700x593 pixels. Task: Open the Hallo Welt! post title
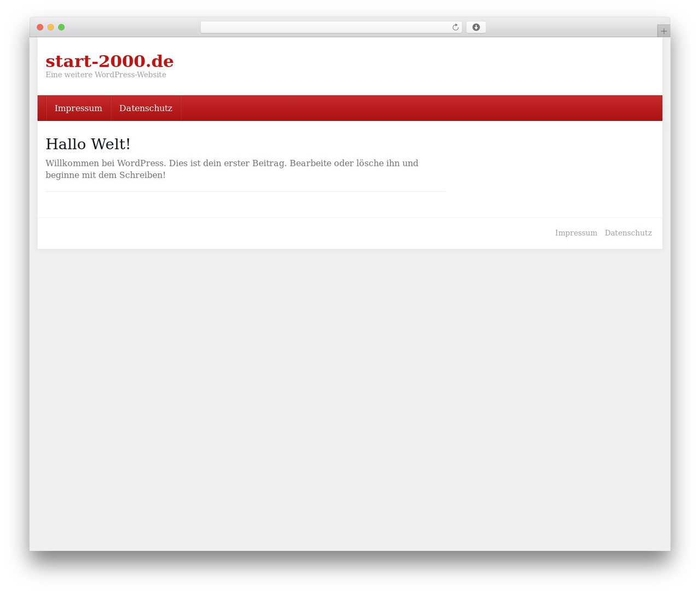click(88, 144)
